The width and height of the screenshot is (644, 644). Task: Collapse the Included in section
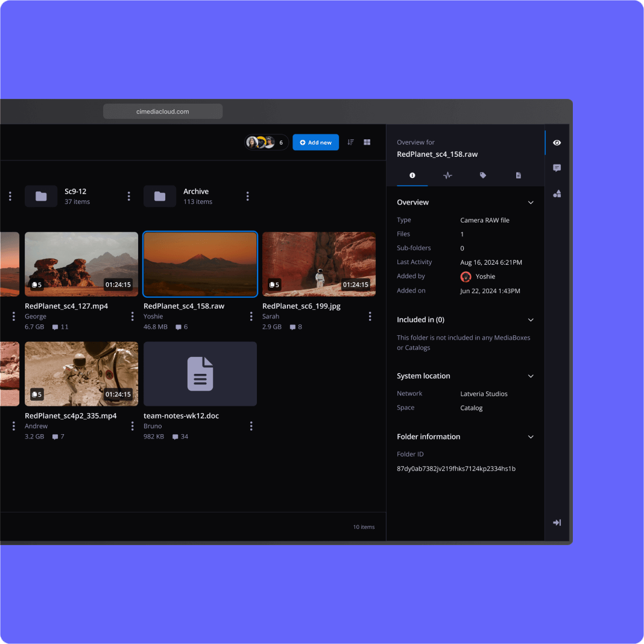tap(531, 320)
